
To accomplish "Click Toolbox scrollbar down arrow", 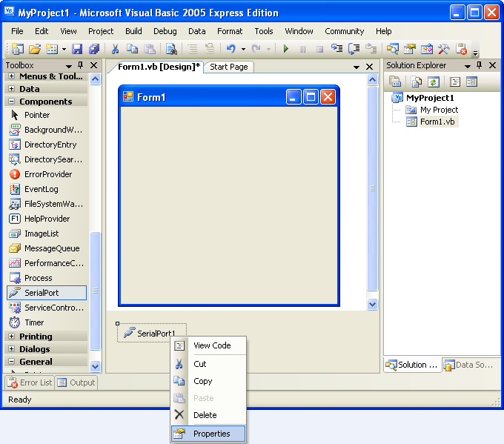I will [x=95, y=366].
